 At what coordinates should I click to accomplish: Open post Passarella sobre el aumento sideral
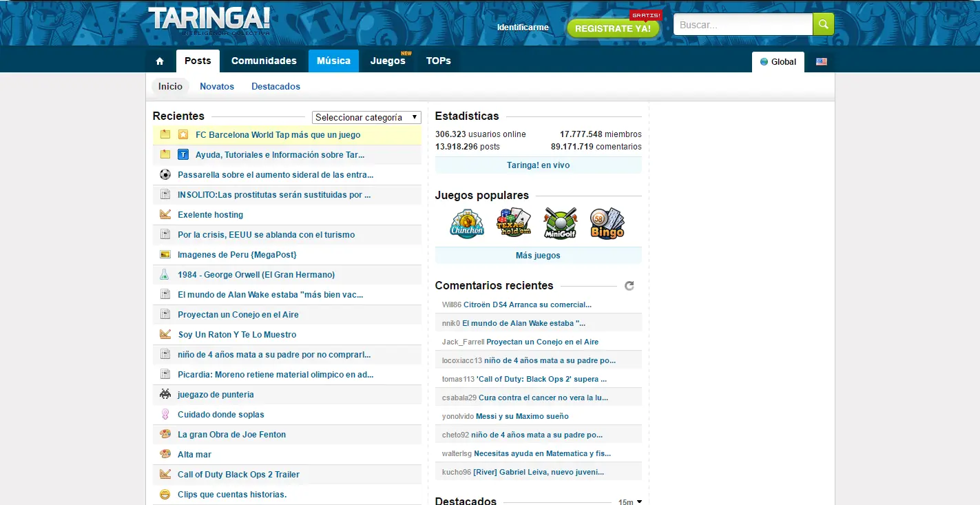click(x=275, y=175)
